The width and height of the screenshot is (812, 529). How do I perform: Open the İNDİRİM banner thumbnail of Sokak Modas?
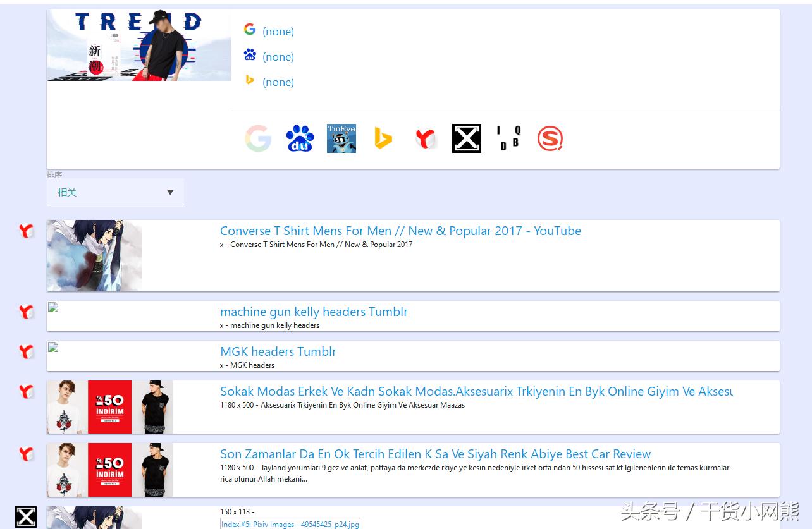109,407
